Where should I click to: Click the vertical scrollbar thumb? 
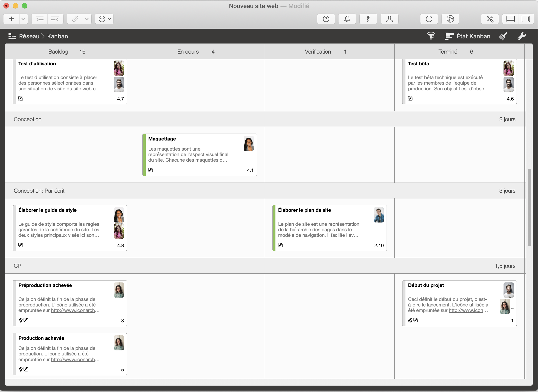click(529, 207)
